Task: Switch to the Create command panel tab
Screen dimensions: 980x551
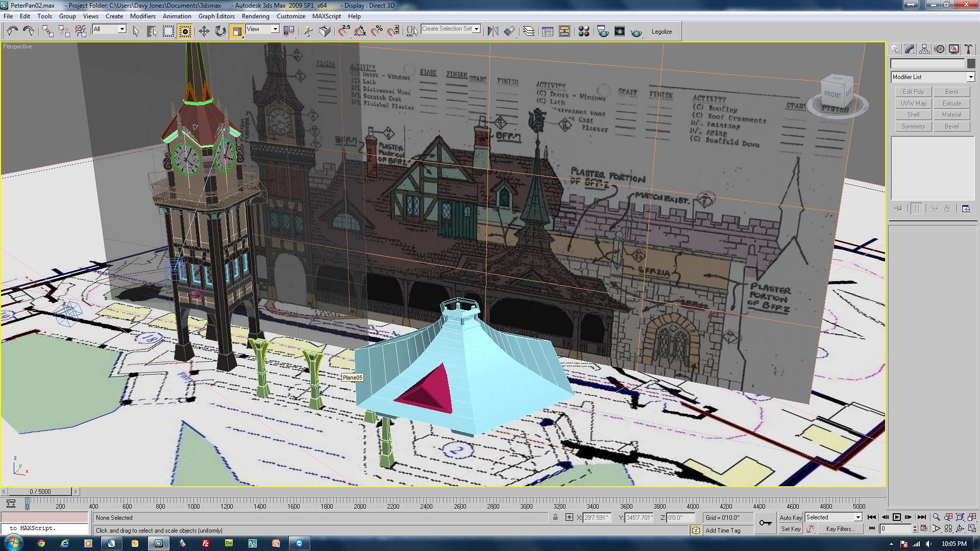Action: point(895,49)
